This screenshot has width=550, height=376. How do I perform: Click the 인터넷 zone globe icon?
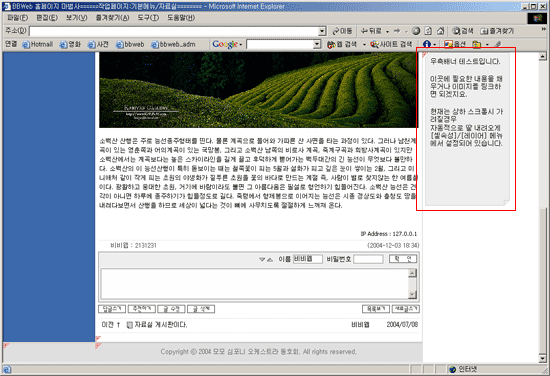[x=453, y=369]
